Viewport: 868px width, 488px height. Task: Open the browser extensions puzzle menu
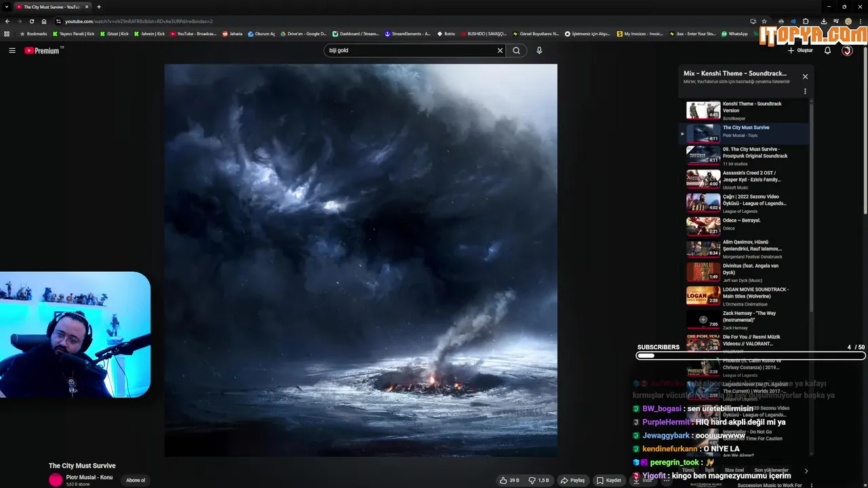point(806,21)
